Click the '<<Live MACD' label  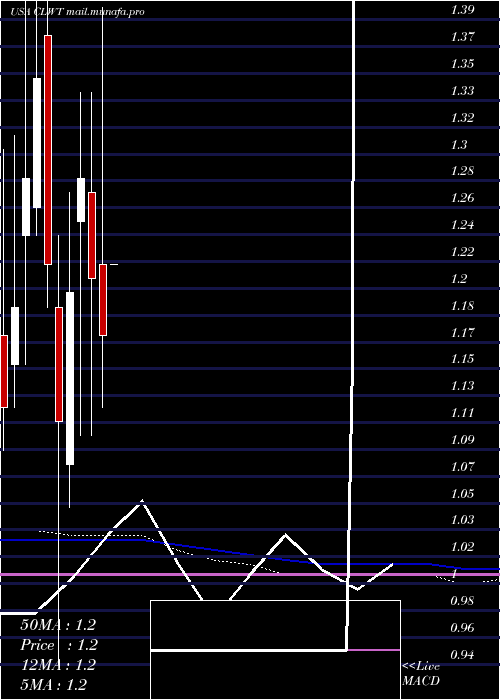tap(421, 674)
